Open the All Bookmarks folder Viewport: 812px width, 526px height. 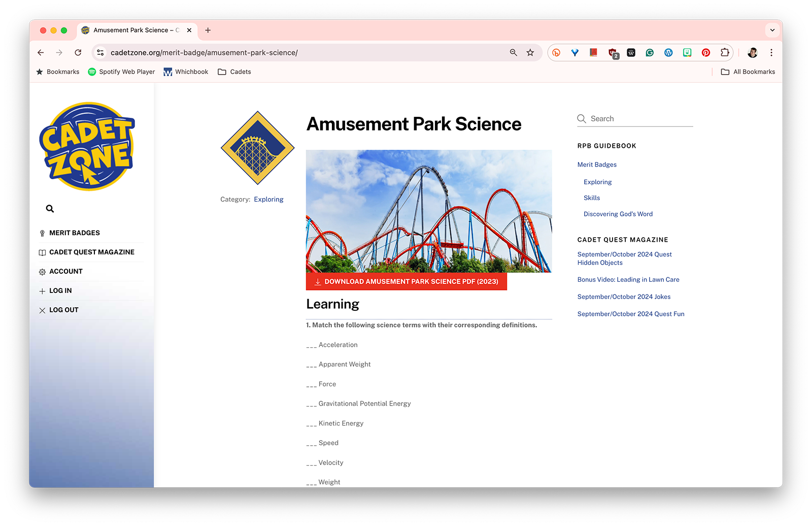pos(748,72)
